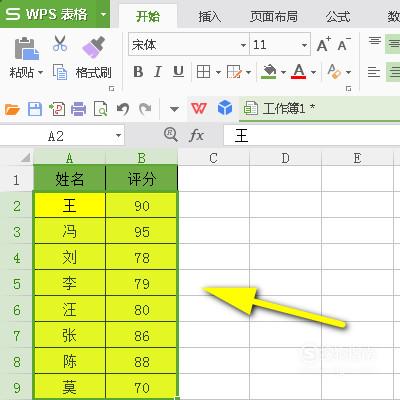This screenshot has width=400, height=400.
Task: Click the Print icon
Action: pyautogui.click(x=79, y=109)
